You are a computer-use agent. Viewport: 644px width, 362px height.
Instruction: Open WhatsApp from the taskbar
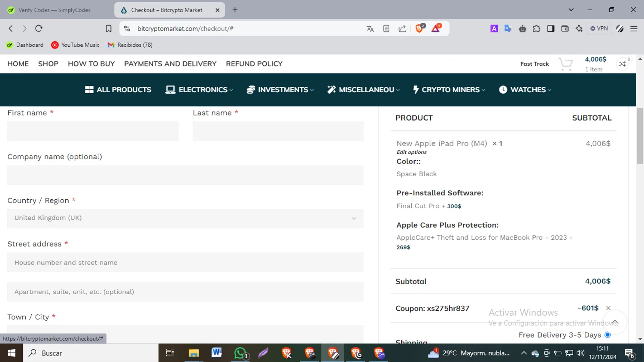241,353
